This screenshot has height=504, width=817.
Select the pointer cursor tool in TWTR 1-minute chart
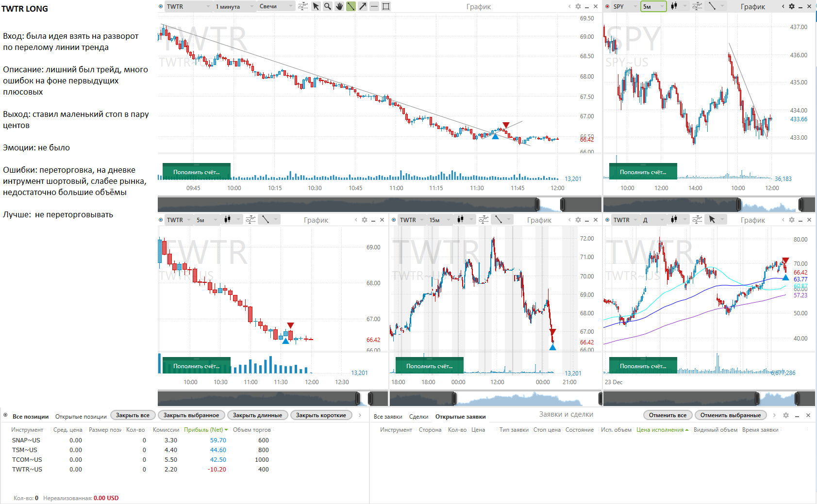click(x=316, y=6)
